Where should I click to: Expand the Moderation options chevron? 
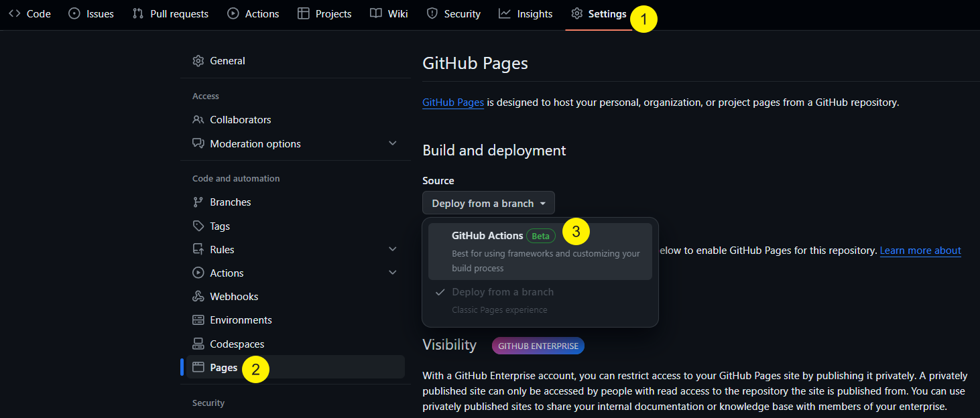393,143
